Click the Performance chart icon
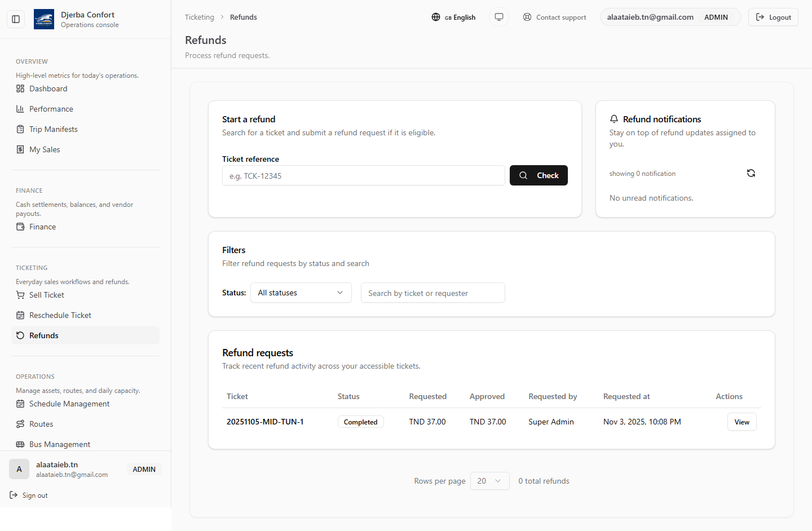Viewport: 812px width, 531px height. 20,109
